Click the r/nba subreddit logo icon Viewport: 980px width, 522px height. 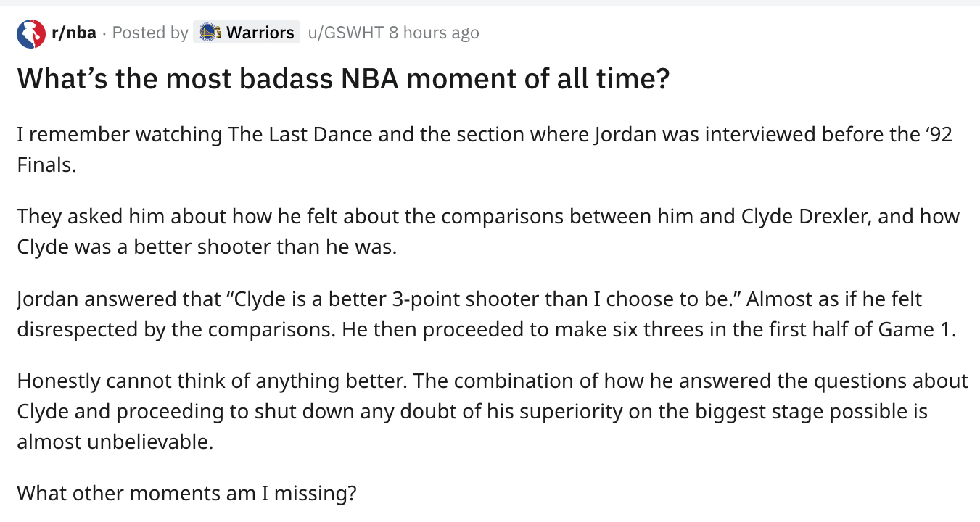[x=31, y=33]
